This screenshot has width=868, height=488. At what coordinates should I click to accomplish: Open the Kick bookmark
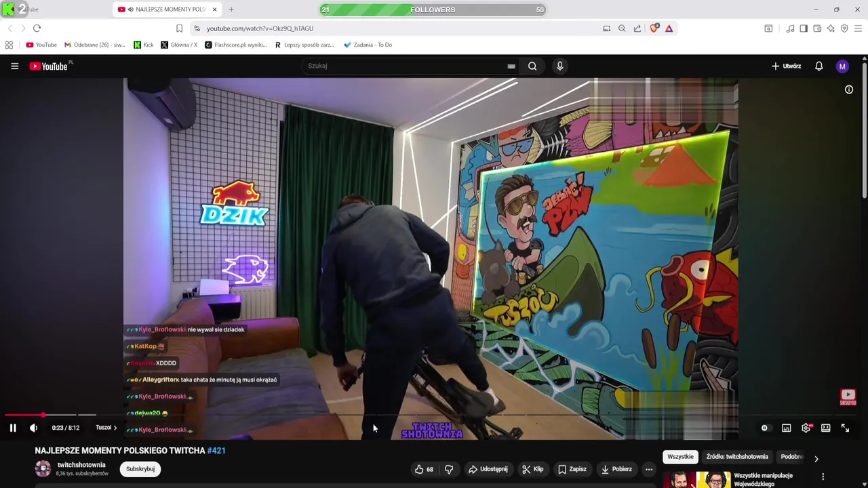143,45
